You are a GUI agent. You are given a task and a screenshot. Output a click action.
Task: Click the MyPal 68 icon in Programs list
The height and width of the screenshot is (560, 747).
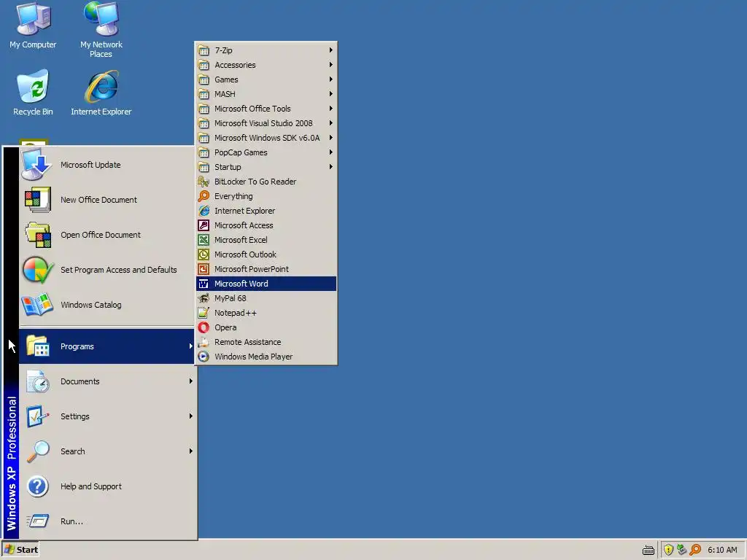coord(204,298)
